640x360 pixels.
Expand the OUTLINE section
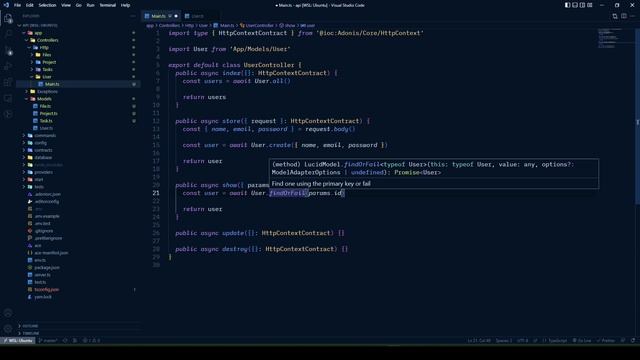click(x=30, y=326)
